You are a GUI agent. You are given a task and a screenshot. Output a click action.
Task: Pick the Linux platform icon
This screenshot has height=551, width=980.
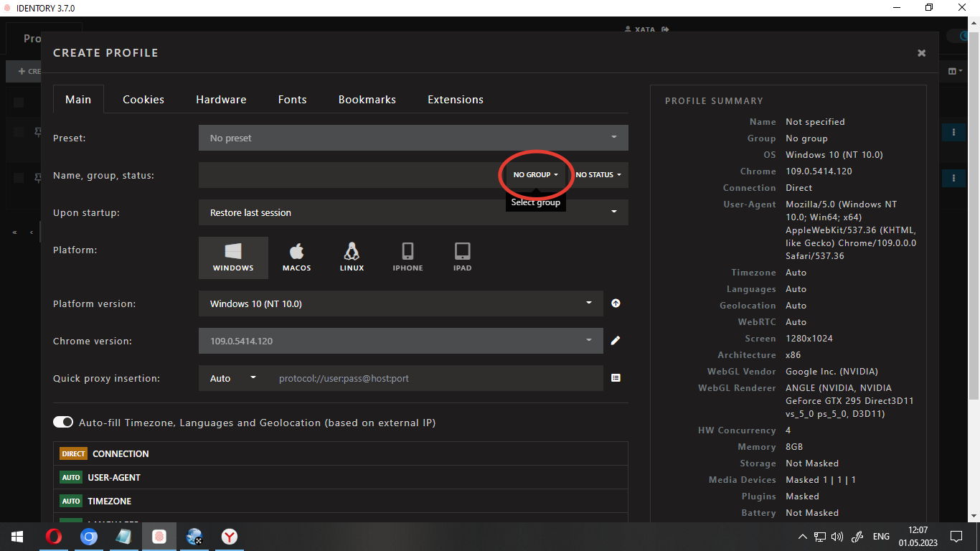(x=352, y=258)
